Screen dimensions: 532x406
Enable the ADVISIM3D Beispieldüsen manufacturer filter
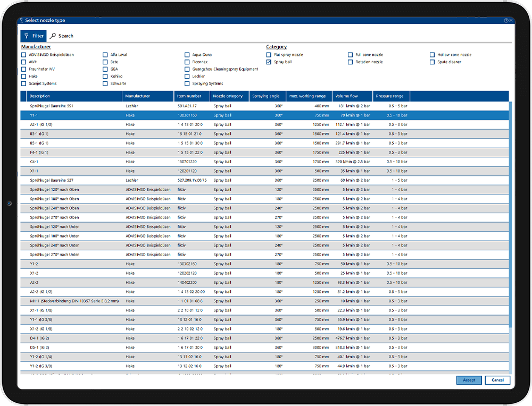coord(24,55)
